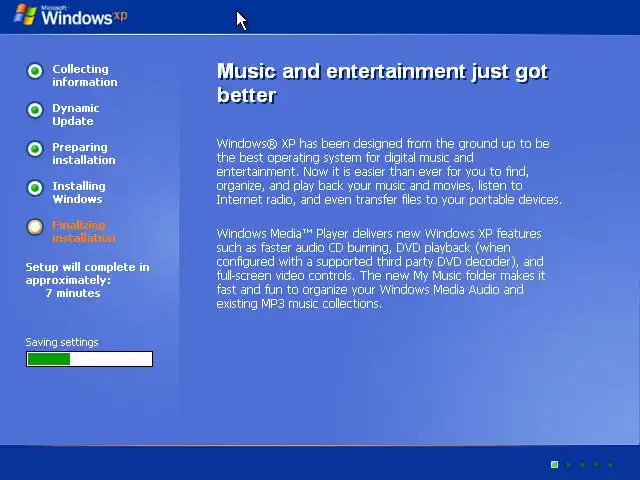Click the bright green square progress dot
Image resolution: width=640 pixels, height=480 pixels.
[554, 464]
